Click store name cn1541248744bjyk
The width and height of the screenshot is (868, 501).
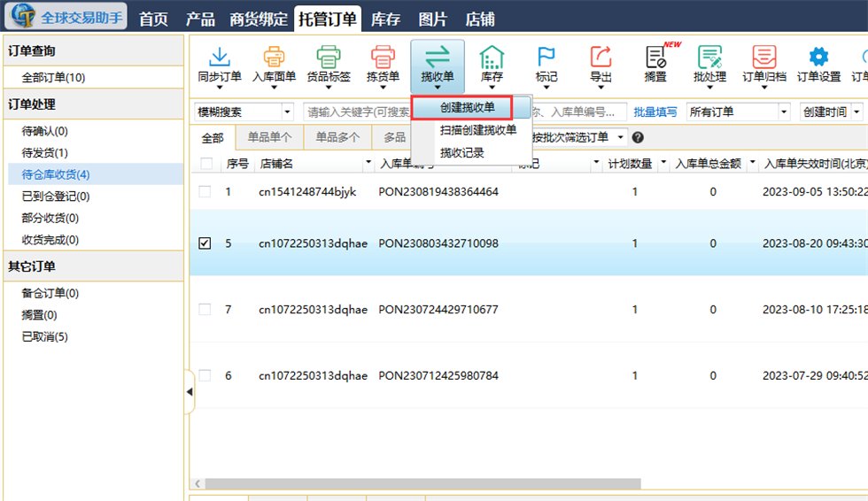click(308, 192)
